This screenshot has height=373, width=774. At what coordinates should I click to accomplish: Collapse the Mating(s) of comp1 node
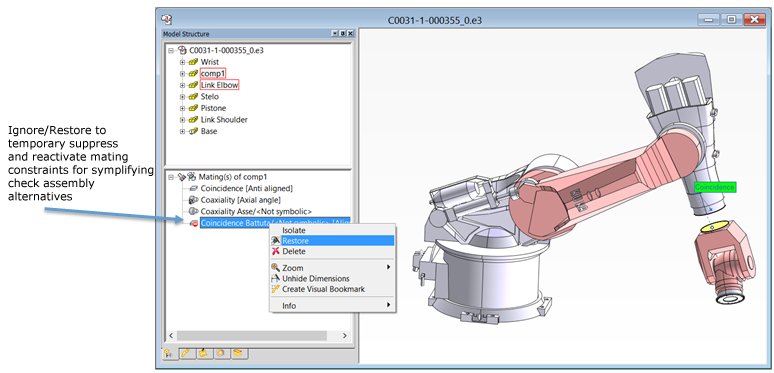coord(171,177)
